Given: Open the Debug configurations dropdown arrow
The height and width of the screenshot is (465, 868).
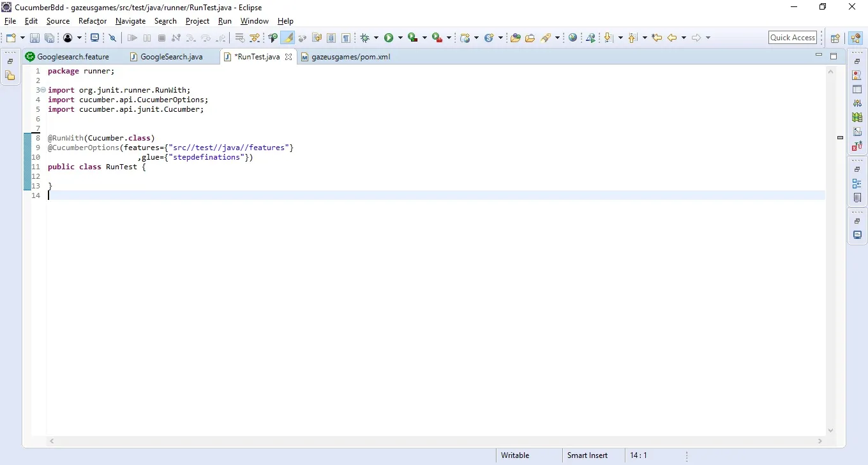Looking at the screenshot, I should coord(376,38).
